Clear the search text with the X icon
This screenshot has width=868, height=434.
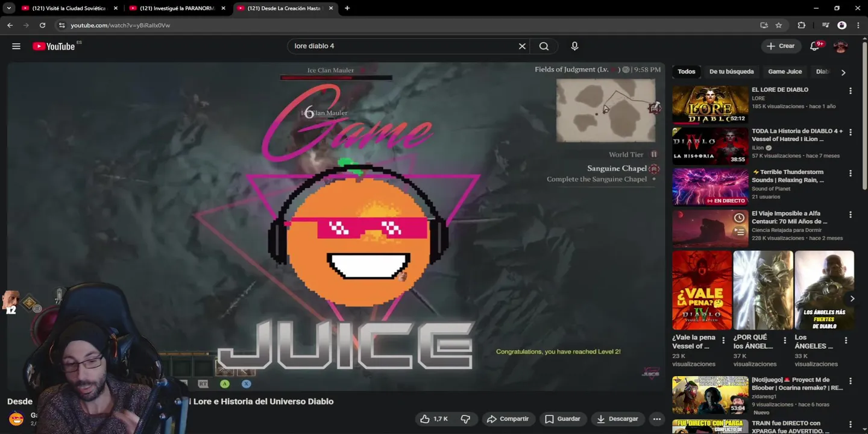522,46
